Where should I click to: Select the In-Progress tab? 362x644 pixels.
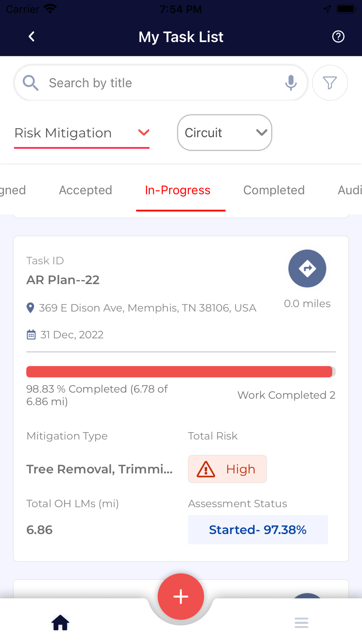pos(177,190)
